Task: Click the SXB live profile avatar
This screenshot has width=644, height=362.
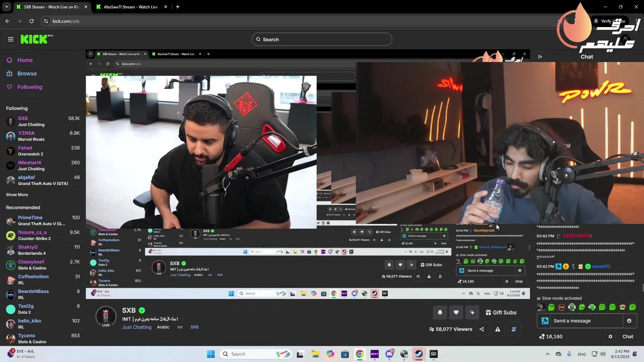Action: (106, 317)
